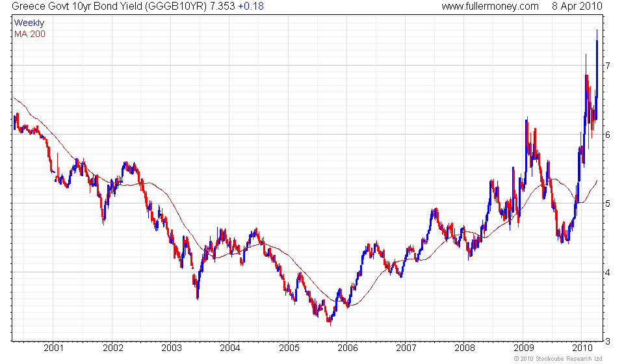Select the last value '7.353' in header
Image resolution: width=637 pixels, height=364 pixels.
coord(222,6)
